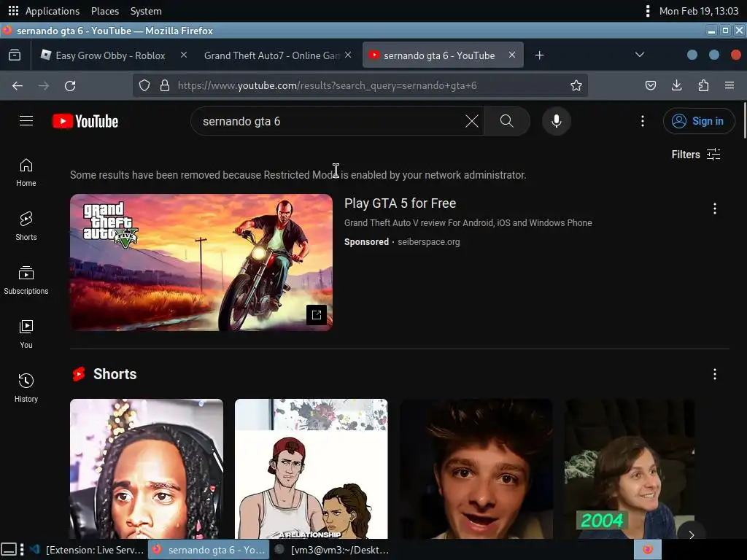The height and width of the screenshot is (560, 747).
Task: Open History from the left sidebar
Action: coord(26,388)
